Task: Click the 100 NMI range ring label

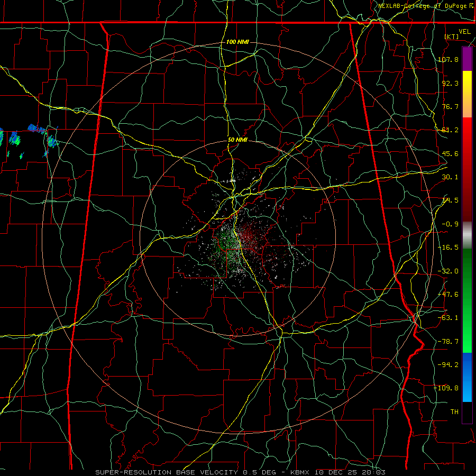Action: pos(237,42)
